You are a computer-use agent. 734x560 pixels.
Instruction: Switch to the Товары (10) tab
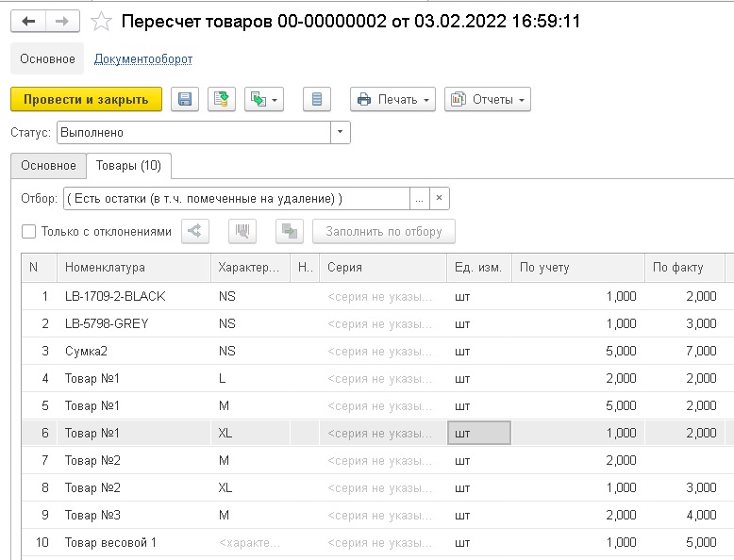click(x=128, y=166)
